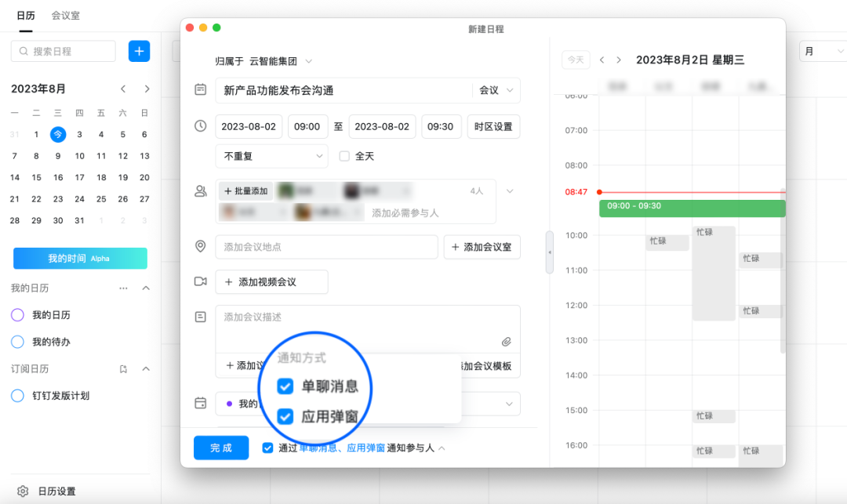Click the 单聊消息、应用弹窗 link
The height and width of the screenshot is (504, 847).
coord(342,448)
